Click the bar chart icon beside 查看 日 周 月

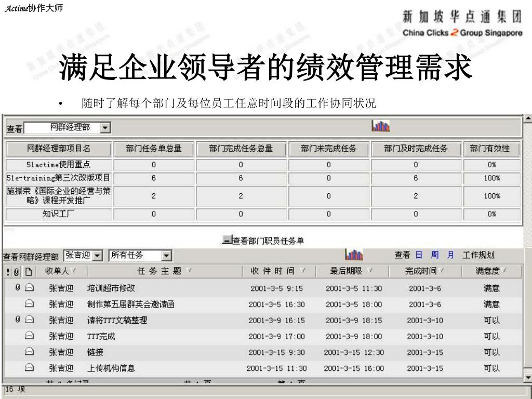[354, 255]
